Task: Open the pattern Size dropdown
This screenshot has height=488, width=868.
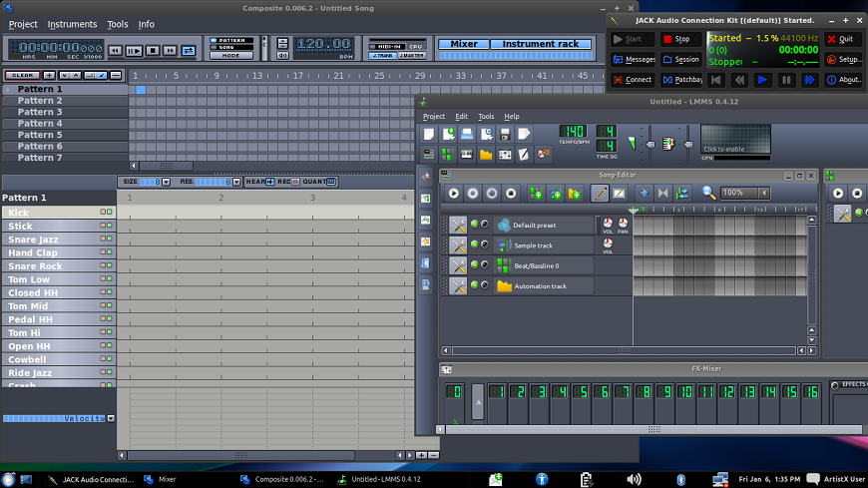Action: pyautogui.click(x=166, y=182)
